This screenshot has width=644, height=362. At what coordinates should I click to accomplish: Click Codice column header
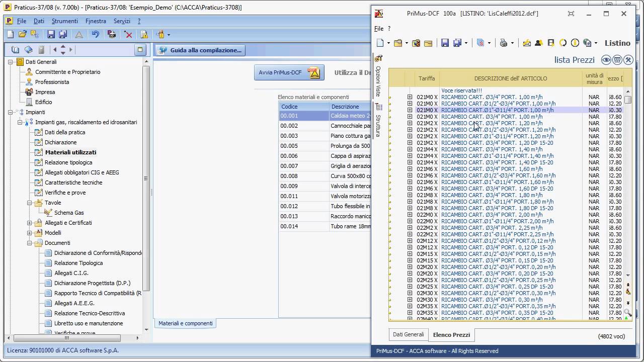[x=304, y=107]
